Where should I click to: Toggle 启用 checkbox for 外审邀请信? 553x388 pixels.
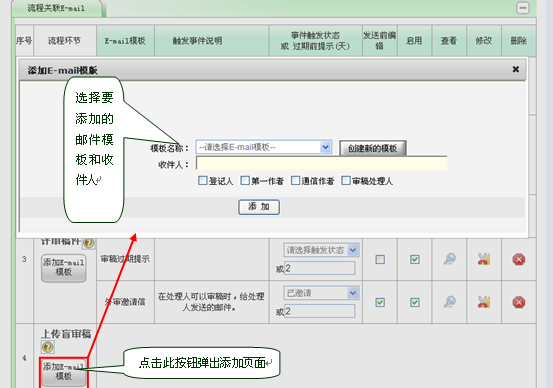pos(414,302)
